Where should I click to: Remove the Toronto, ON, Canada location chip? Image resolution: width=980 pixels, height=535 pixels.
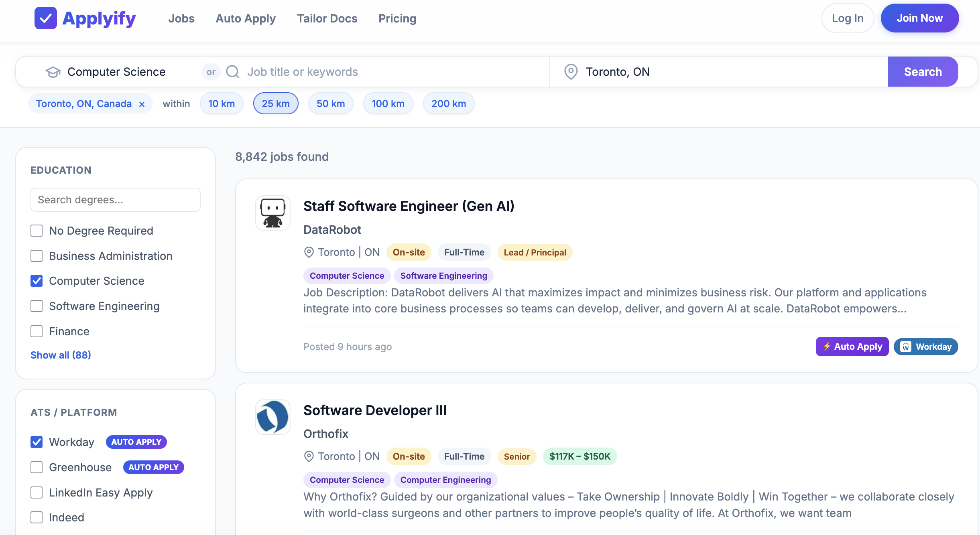point(142,104)
